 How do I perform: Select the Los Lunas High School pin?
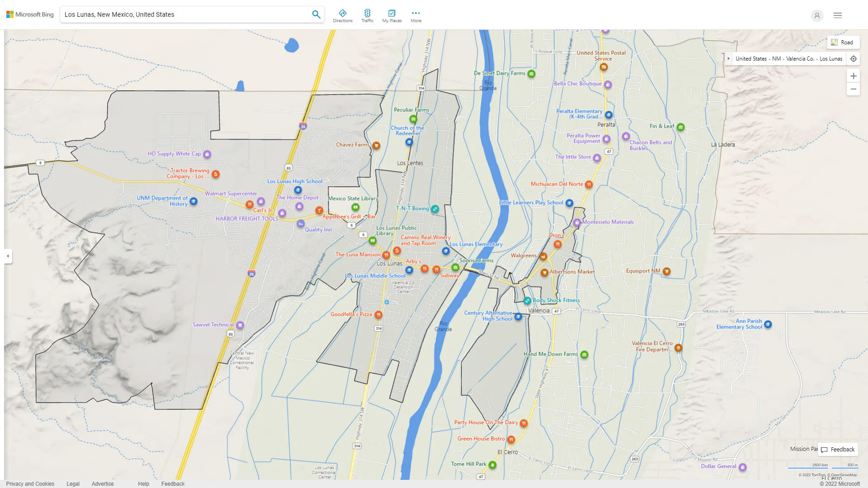point(297,190)
